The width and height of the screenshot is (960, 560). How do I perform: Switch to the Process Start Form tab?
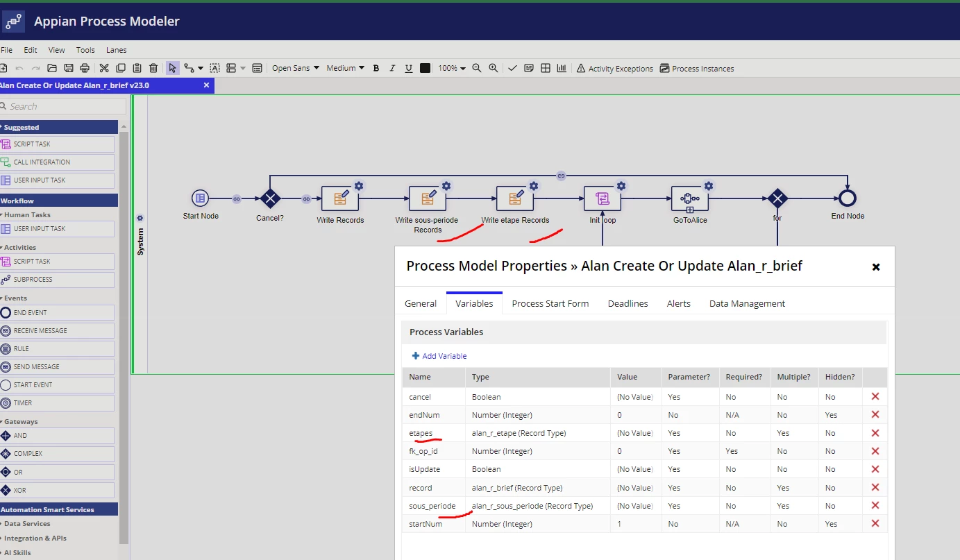pos(550,303)
